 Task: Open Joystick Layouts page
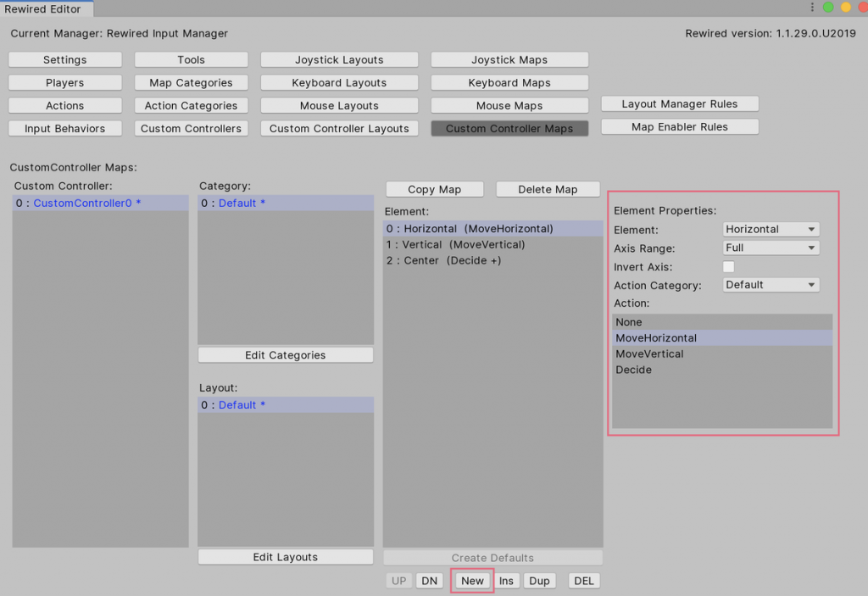coord(339,60)
